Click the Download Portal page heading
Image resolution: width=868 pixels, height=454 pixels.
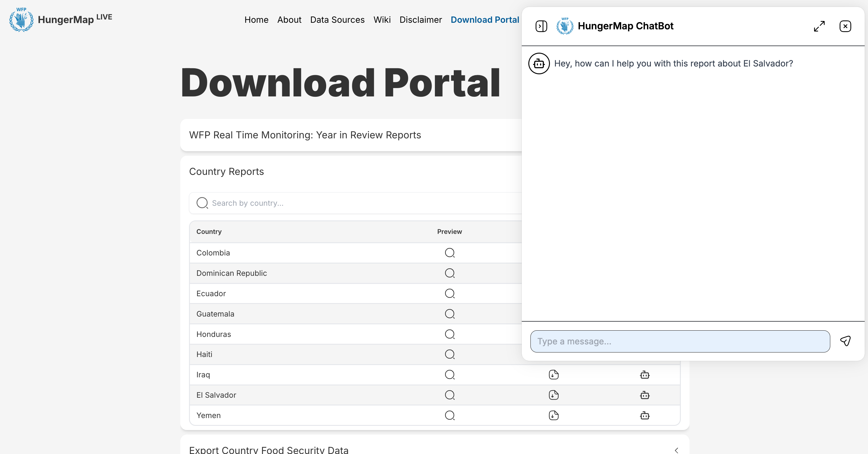click(340, 83)
